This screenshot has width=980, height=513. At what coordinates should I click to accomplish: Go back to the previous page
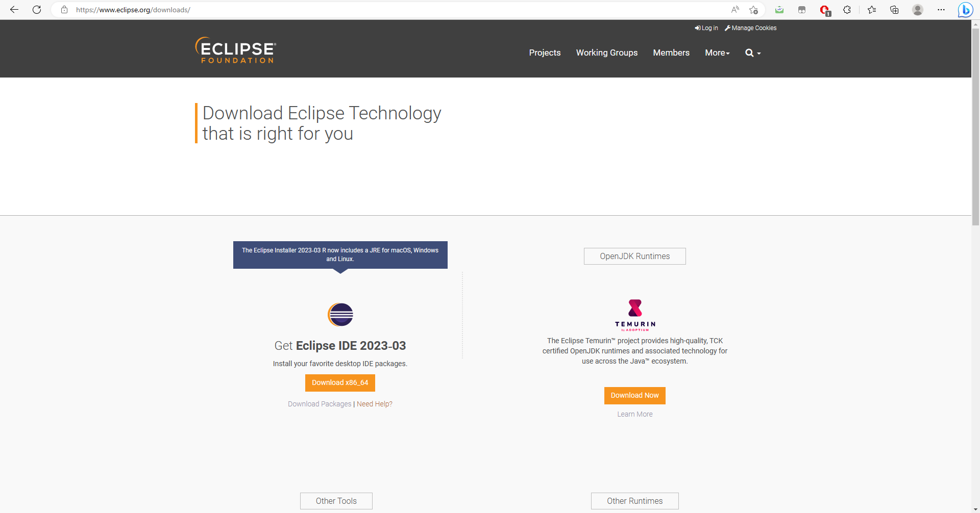tap(14, 10)
